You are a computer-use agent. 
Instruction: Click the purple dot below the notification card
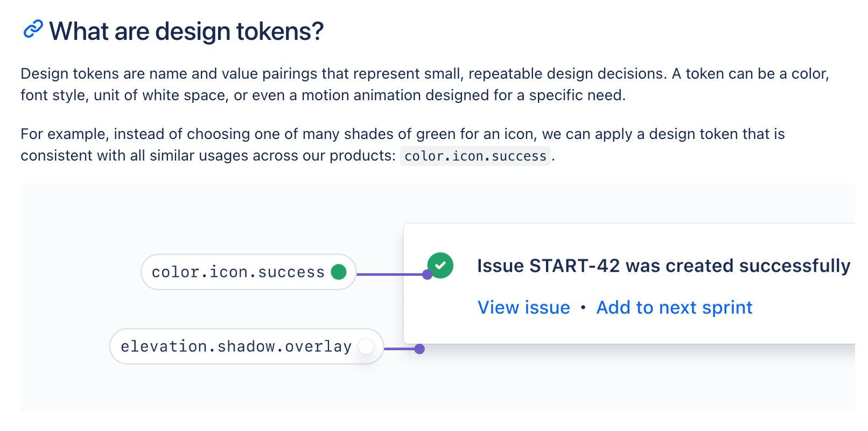click(421, 349)
